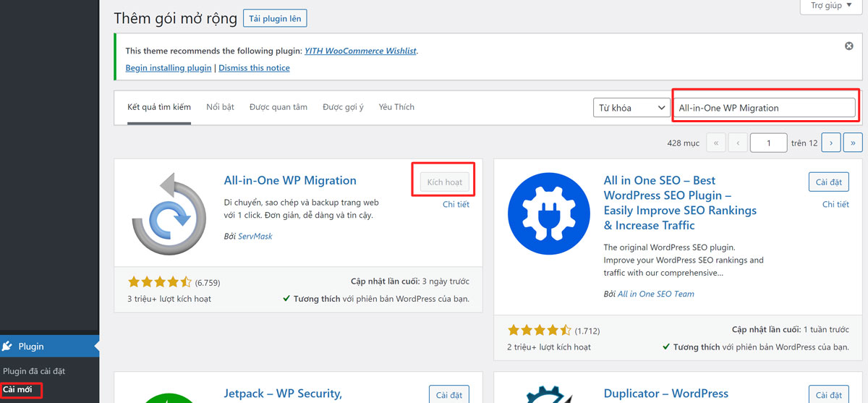The width and height of the screenshot is (868, 403).
Task: Click the 428 mục results count text
Action: [x=684, y=143]
